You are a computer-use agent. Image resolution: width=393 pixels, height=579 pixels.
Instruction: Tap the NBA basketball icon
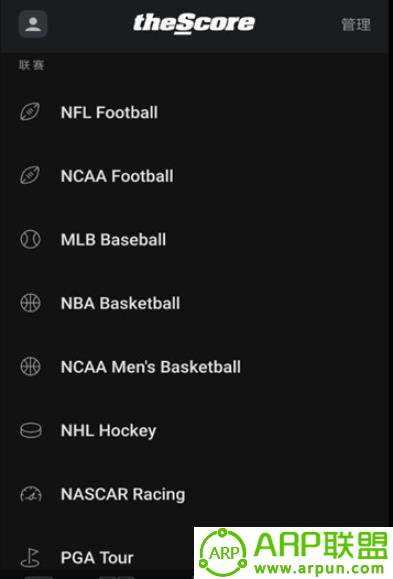[30, 303]
